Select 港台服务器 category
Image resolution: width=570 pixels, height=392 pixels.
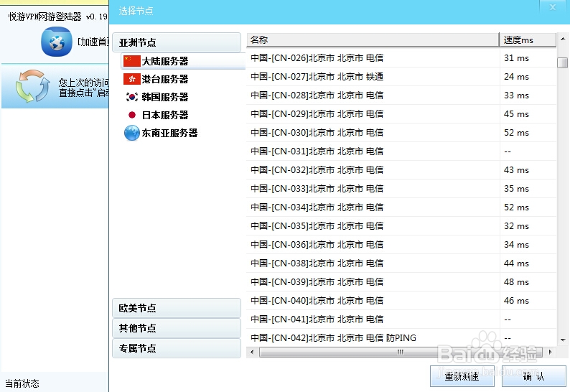[164, 79]
